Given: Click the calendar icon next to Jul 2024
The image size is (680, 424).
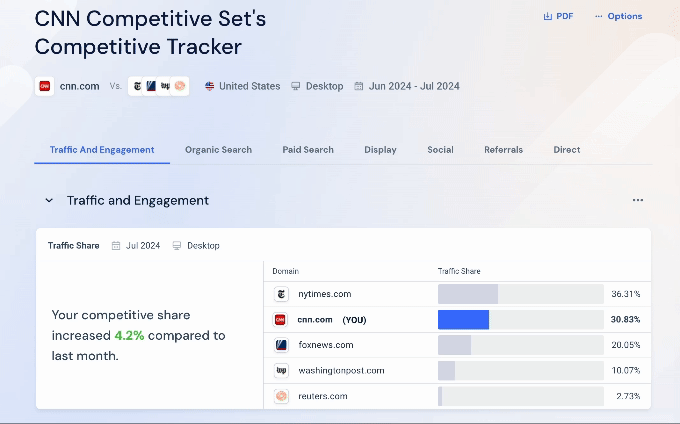Looking at the screenshot, I should pos(116,246).
